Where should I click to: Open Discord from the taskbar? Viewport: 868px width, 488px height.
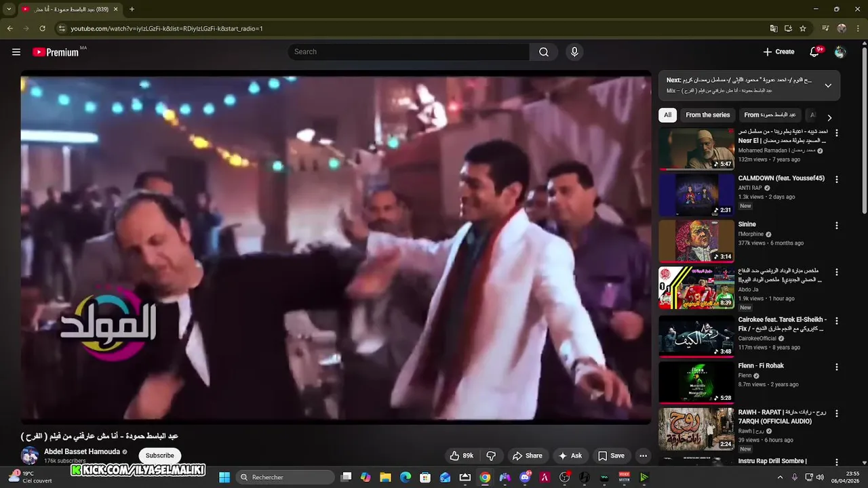(x=525, y=477)
